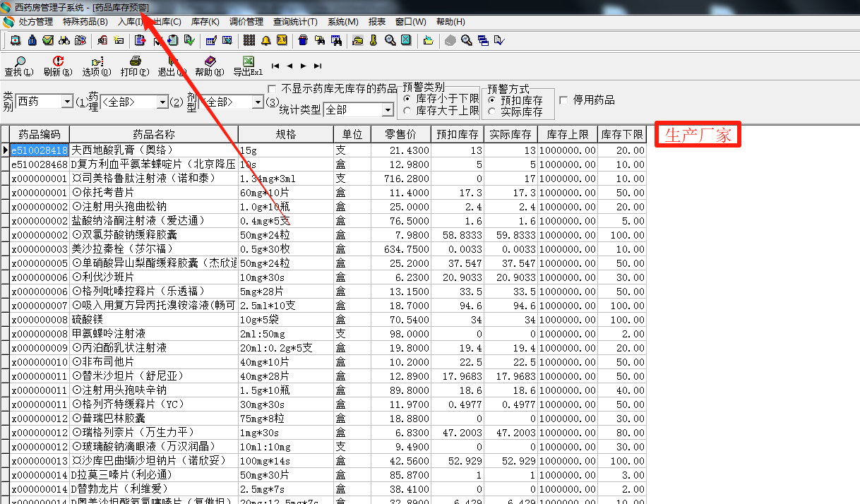Open the 帮助(H) help book button
Screen dimensions: 860x504
pos(210,66)
